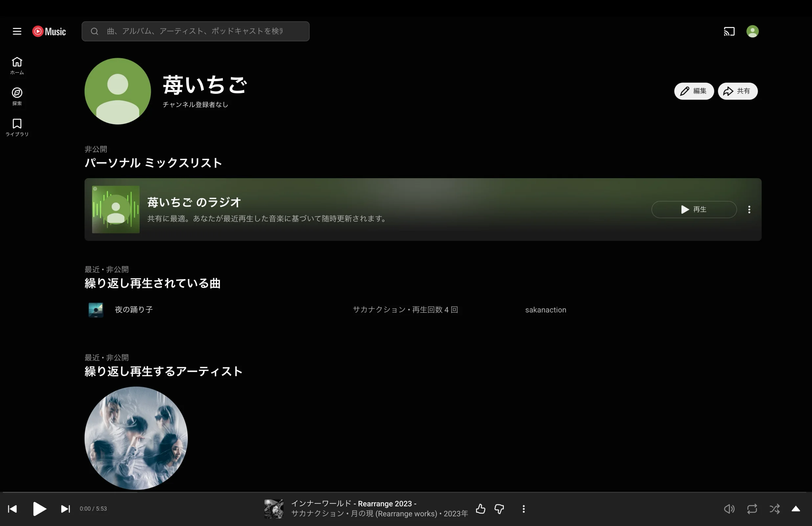Open the account avatar menu
Screen dimensions: 812x526
[x=752, y=32]
